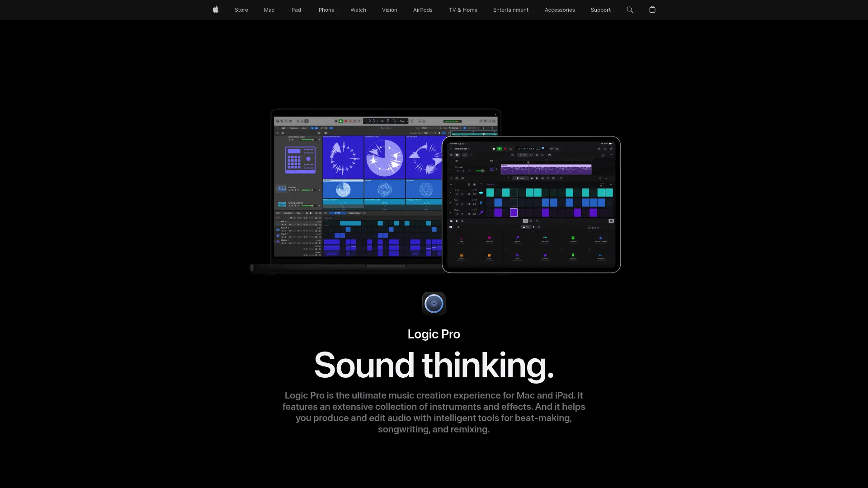Click the Logic Pro app icon
This screenshot has height=488, width=868.
pyautogui.click(x=434, y=304)
